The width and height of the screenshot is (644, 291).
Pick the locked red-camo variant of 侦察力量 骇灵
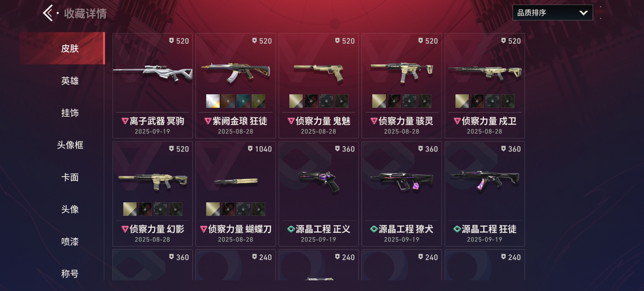click(394, 101)
